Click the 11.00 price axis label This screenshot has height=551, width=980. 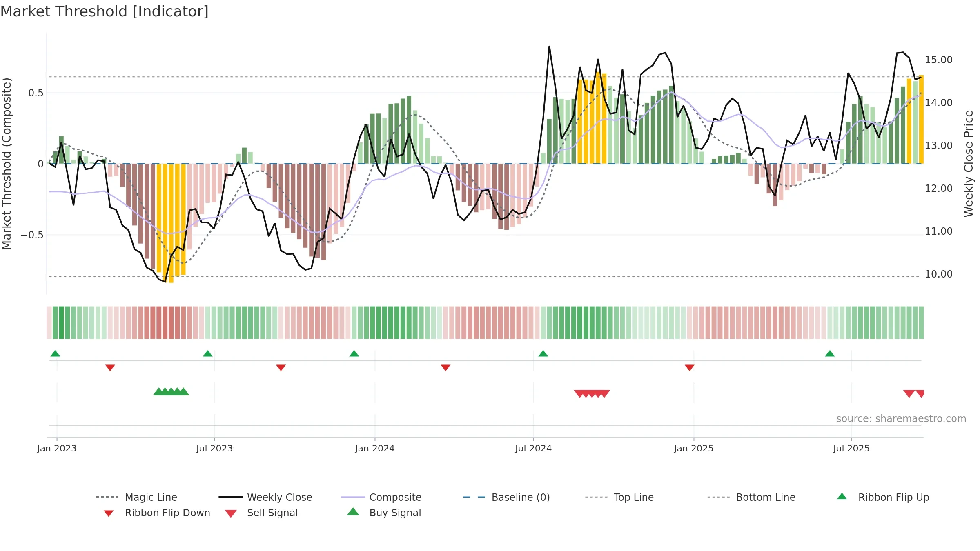pyautogui.click(x=939, y=231)
